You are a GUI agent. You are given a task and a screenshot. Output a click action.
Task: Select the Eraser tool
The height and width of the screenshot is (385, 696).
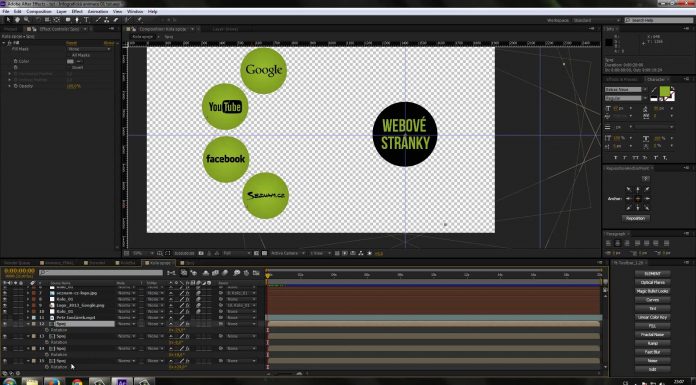point(116,20)
